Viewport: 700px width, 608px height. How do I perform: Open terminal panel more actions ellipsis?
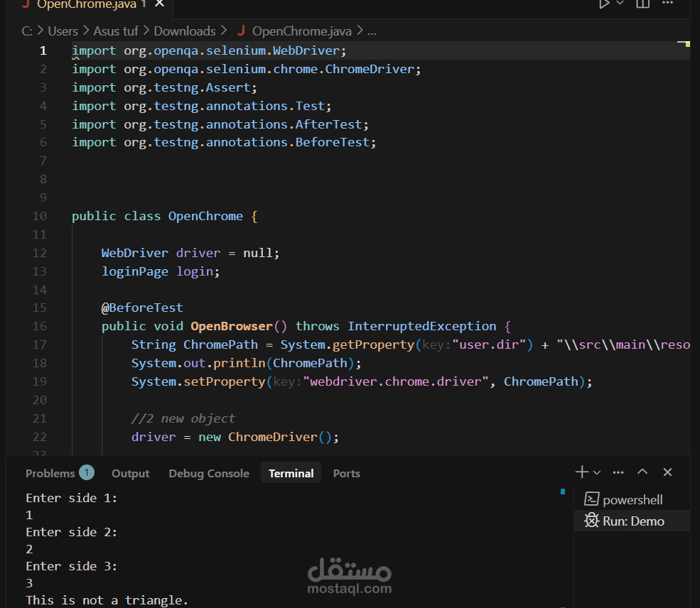618,472
